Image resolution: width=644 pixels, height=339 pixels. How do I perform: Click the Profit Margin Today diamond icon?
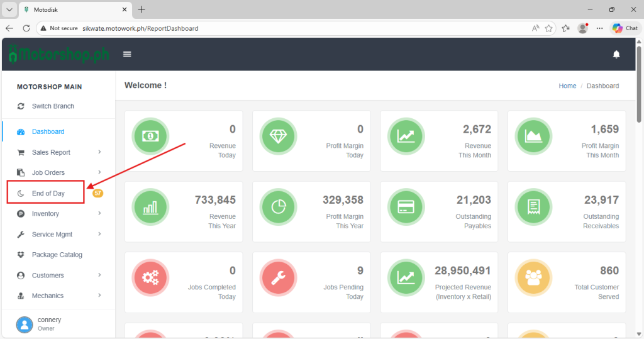[x=277, y=136]
